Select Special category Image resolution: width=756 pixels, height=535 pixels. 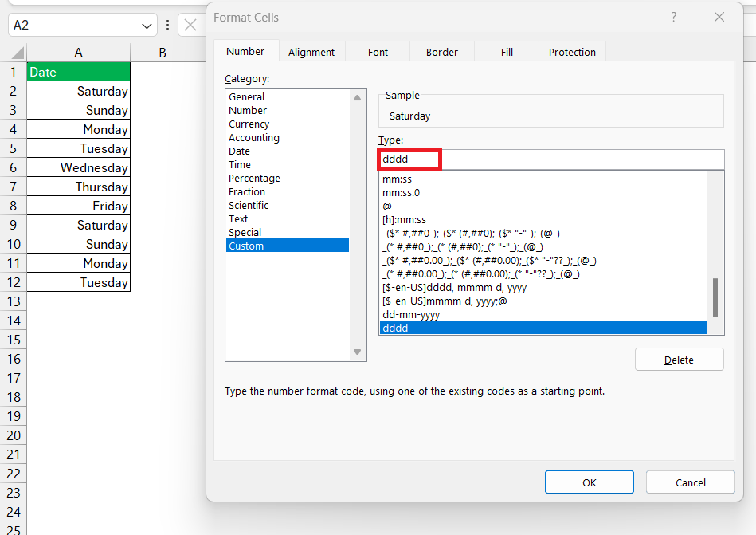tap(288, 232)
